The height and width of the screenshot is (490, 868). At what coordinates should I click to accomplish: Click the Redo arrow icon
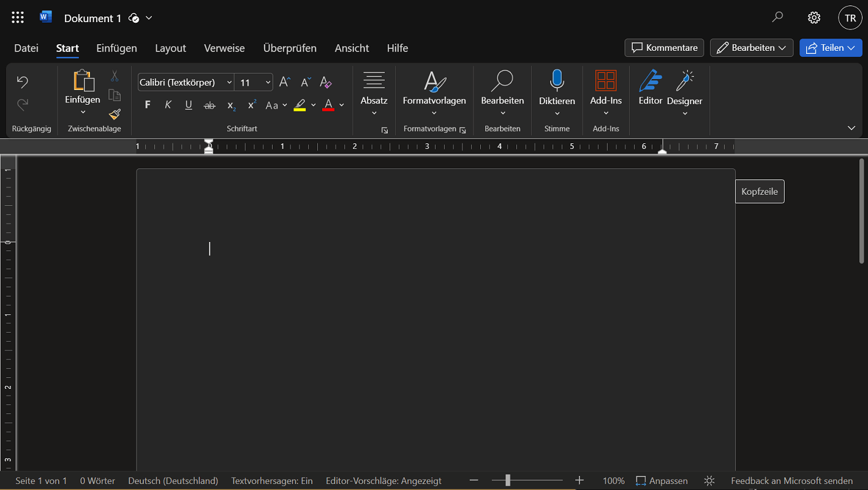click(23, 105)
